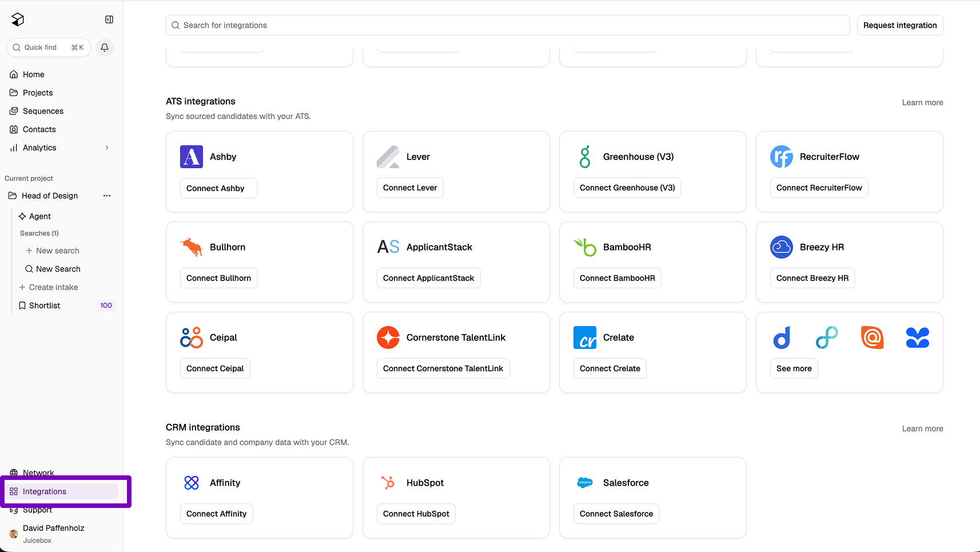Click Request integration button
Image resolution: width=980 pixels, height=552 pixels.
pos(900,25)
